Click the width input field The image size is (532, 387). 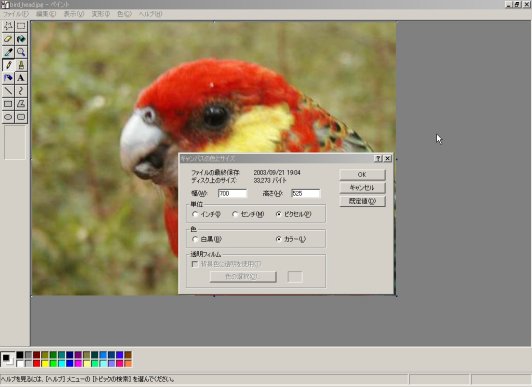tap(232, 194)
